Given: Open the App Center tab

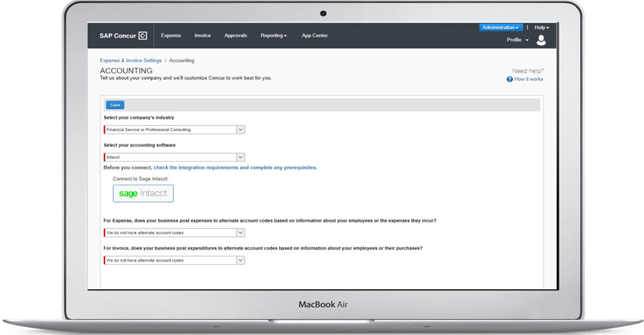Looking at the screenshot, I should [314, 36].
